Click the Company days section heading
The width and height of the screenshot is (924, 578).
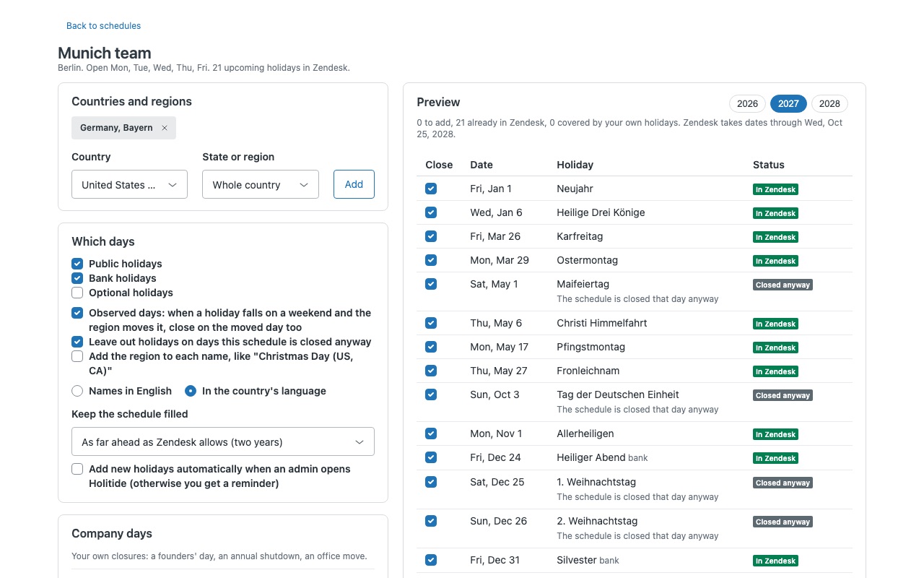tap(112, 534)
